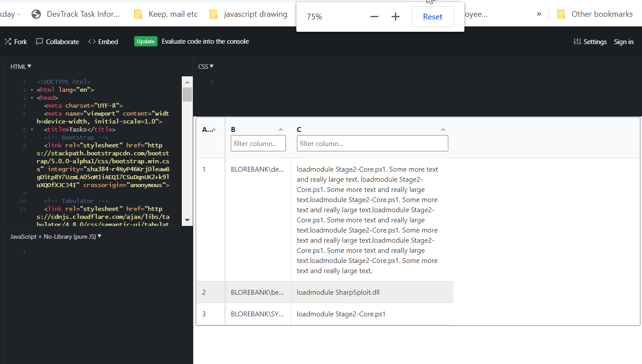Viewport: 642px width, 364px height.
Task: Click the row 3 loadmodule Stage2-Core.ps1 cell
Action: coord(372,314)
